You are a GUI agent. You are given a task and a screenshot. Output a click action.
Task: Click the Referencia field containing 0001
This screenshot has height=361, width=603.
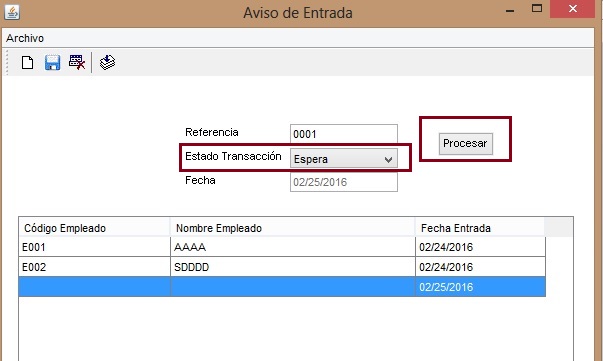coord(344,134)
